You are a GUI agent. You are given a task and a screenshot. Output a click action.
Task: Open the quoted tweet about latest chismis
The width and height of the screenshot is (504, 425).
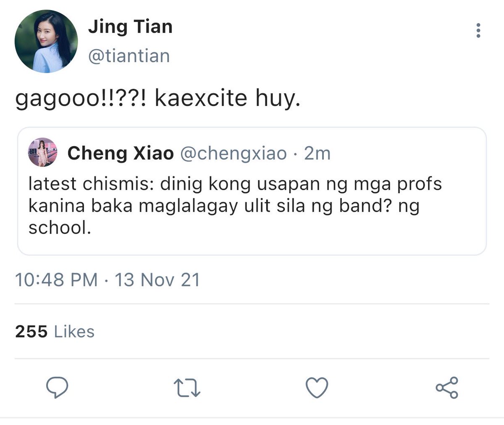(252, 191)
